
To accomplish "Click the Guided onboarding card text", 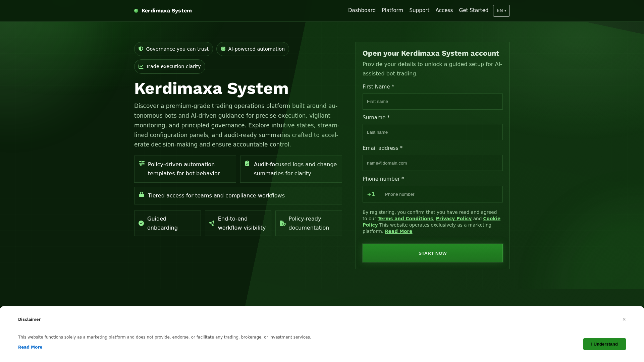I will (162, 223).
